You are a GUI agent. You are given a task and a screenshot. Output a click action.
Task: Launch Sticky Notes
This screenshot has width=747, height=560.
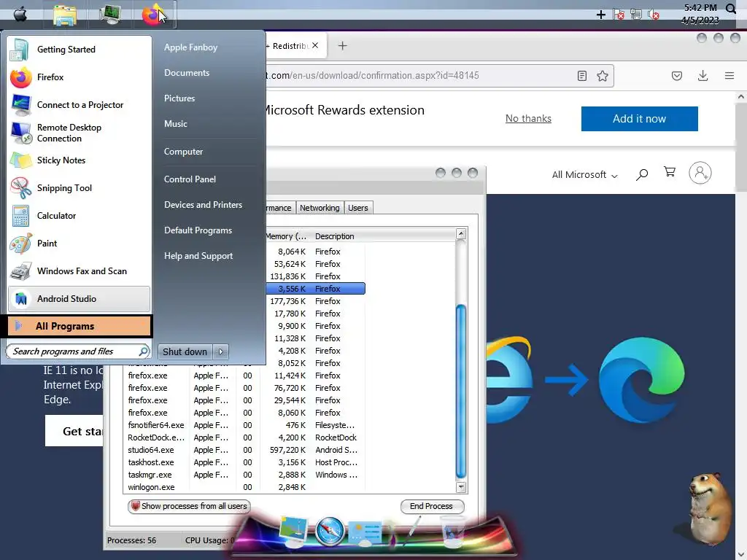point(79,160)
